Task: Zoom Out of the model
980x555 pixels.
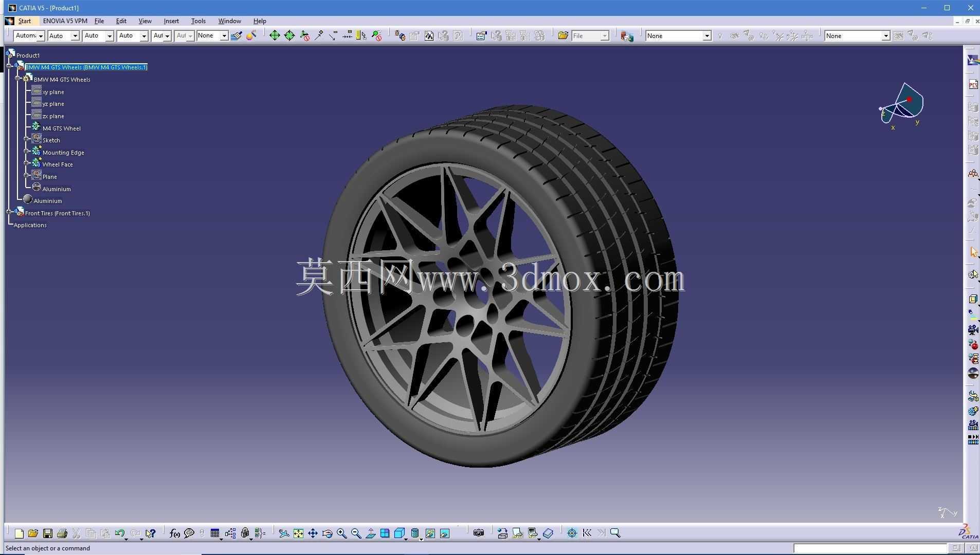Action: pyautogui.click(x=356, y=533)
